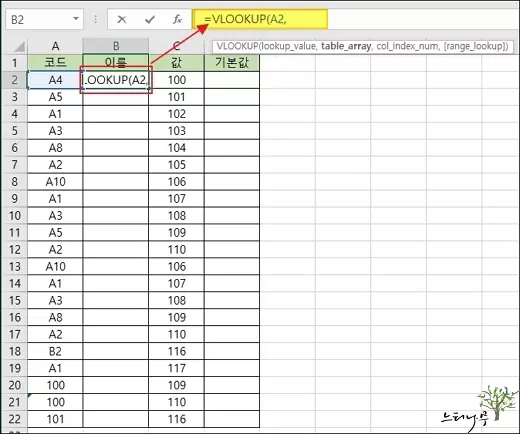
Task: Select row 5 header
Action: [x=14, y=131]
